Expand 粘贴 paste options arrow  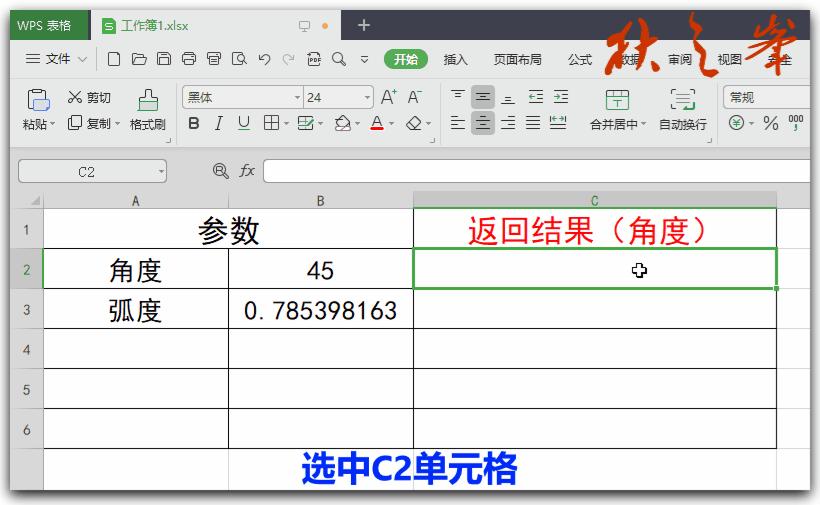click(x=52, y=124)
